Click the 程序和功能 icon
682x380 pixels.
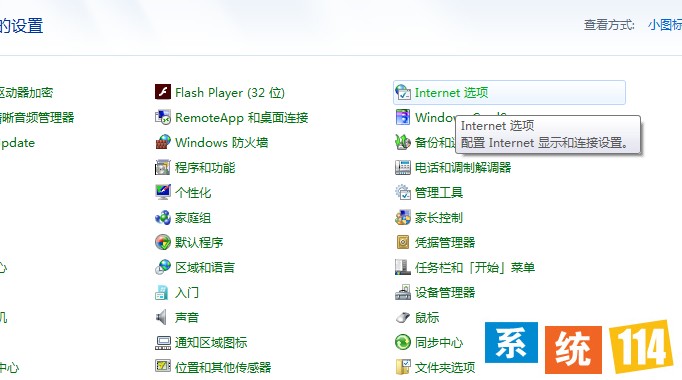pos(163,167)
